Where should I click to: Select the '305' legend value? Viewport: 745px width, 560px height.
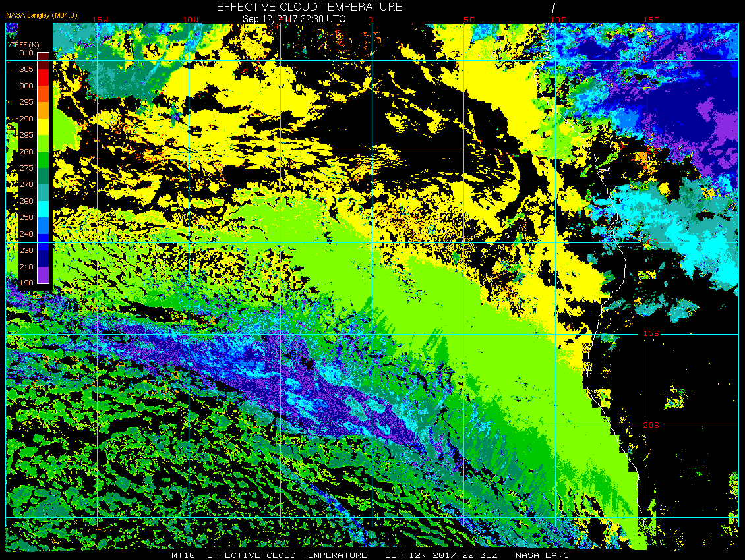click(x=26, y=69)
